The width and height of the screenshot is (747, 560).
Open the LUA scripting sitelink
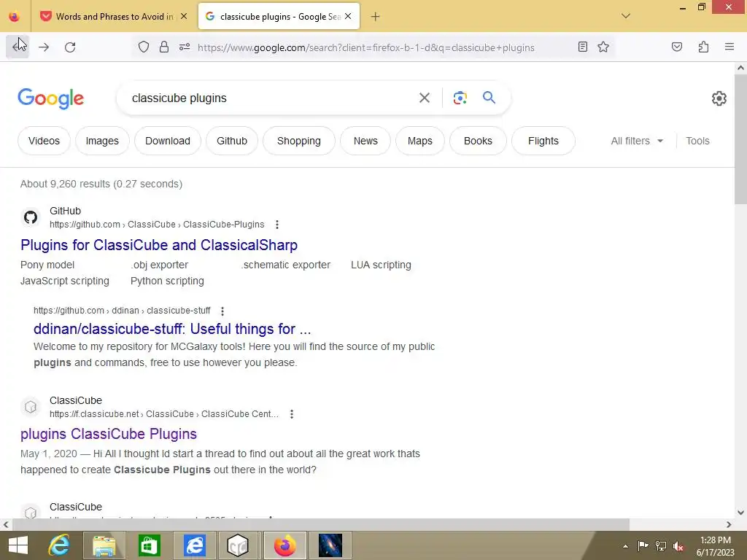pyautogui.click(x=381, y=265)
